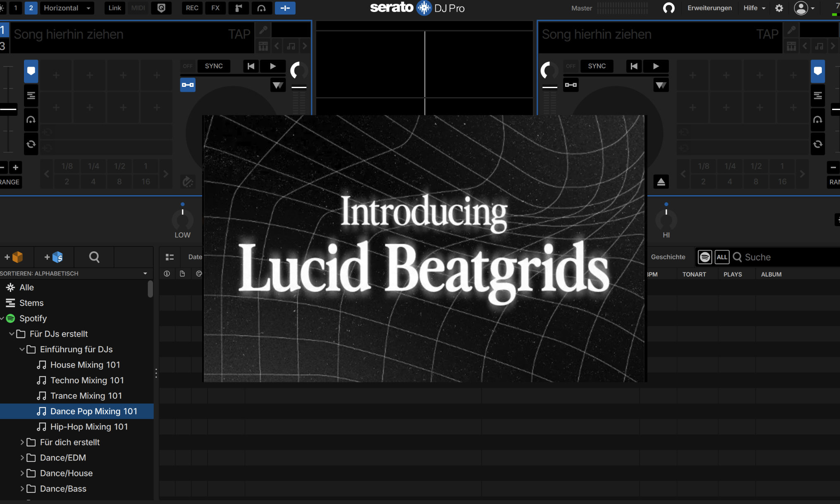Switch the library list view icon
Viewport: 840px width, 504px height.
(x=169, y=257)
